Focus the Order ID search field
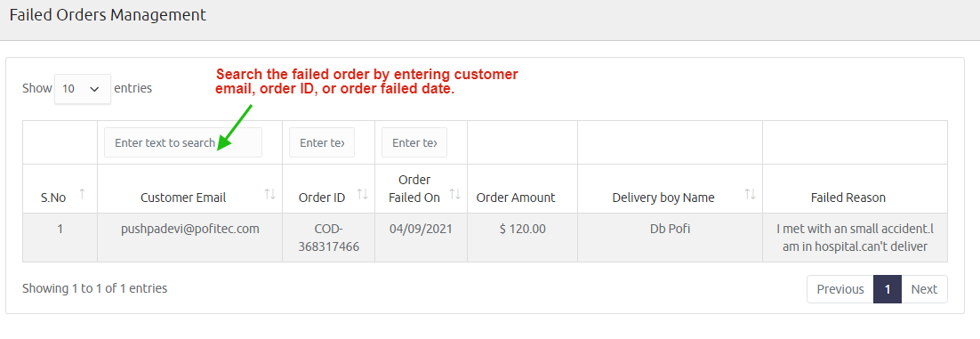980x339 pixels. point(322,142)
